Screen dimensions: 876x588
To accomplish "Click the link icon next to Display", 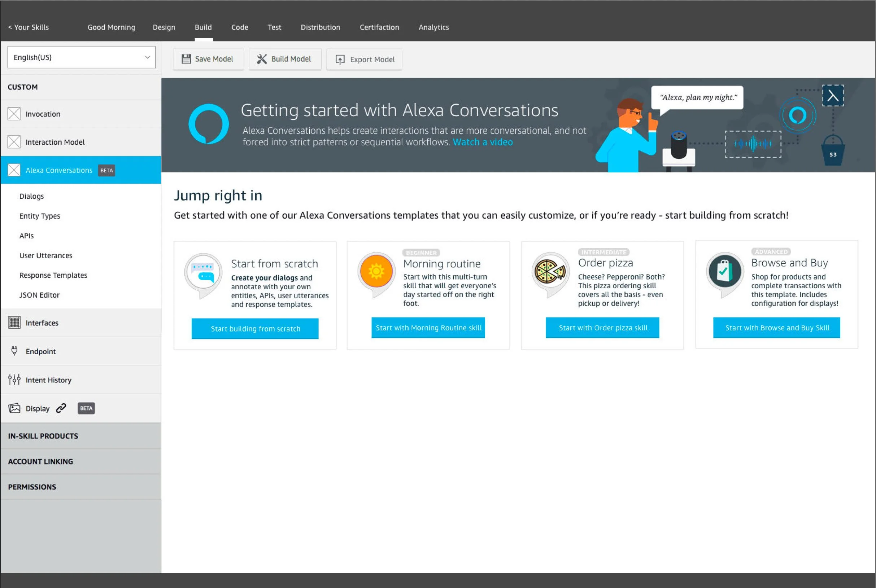I will [61, 408].
